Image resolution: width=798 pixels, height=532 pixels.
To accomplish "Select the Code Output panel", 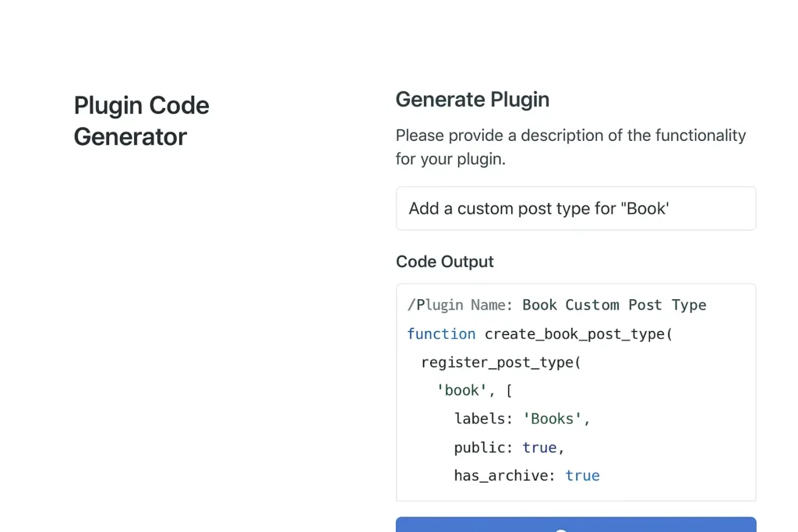I will pyautogui.click(x=575, y=389).
